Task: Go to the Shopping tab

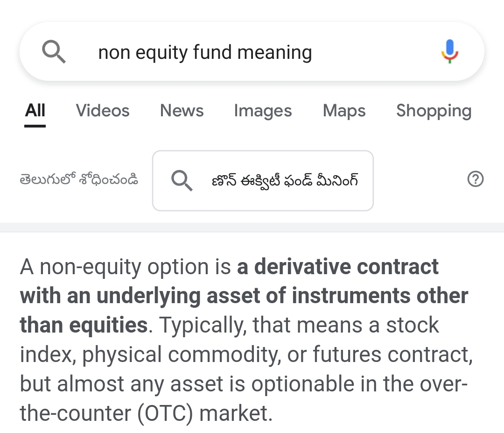Action: (x=434, y=111)
